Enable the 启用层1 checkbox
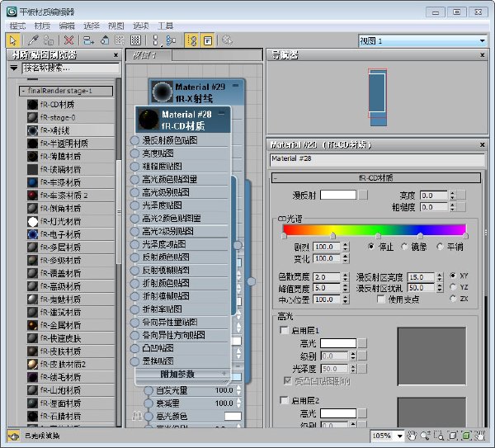The width and height of the screenshot is (495, 448). coord(284,330)
